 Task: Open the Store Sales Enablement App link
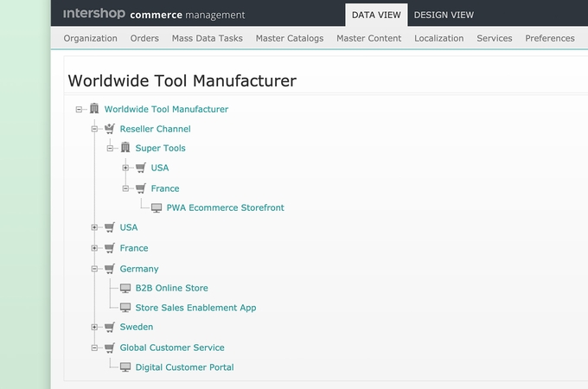coord(195,308)
